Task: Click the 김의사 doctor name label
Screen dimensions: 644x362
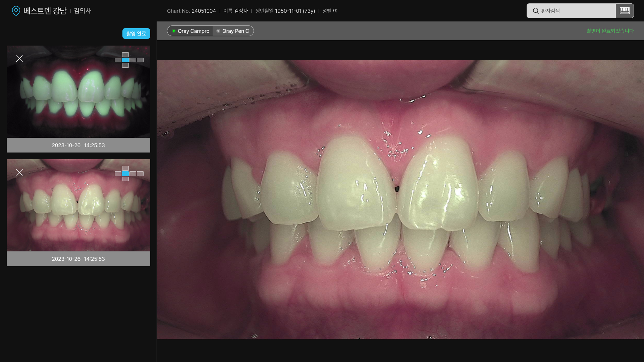Action: 82,11
